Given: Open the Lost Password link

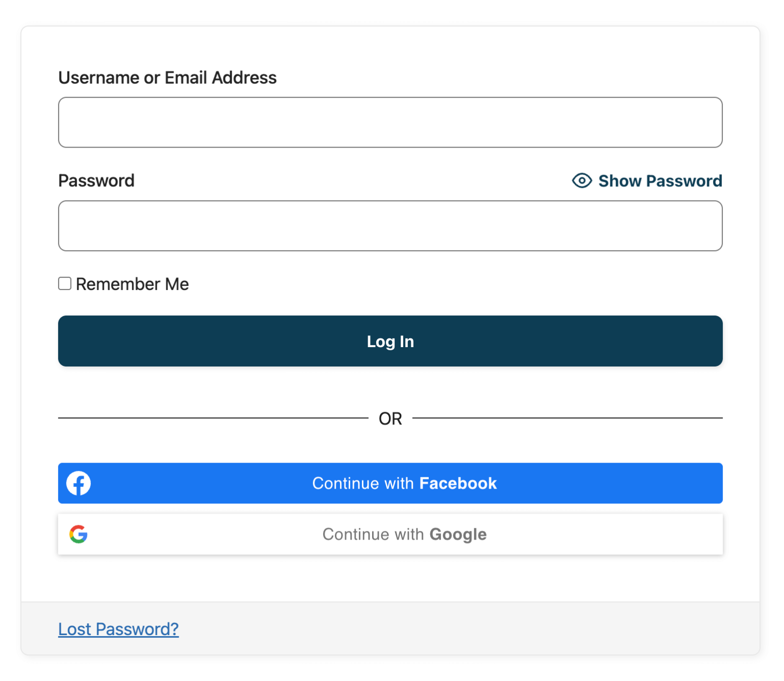Looking at the screenshot, I should tap(118, 629).
